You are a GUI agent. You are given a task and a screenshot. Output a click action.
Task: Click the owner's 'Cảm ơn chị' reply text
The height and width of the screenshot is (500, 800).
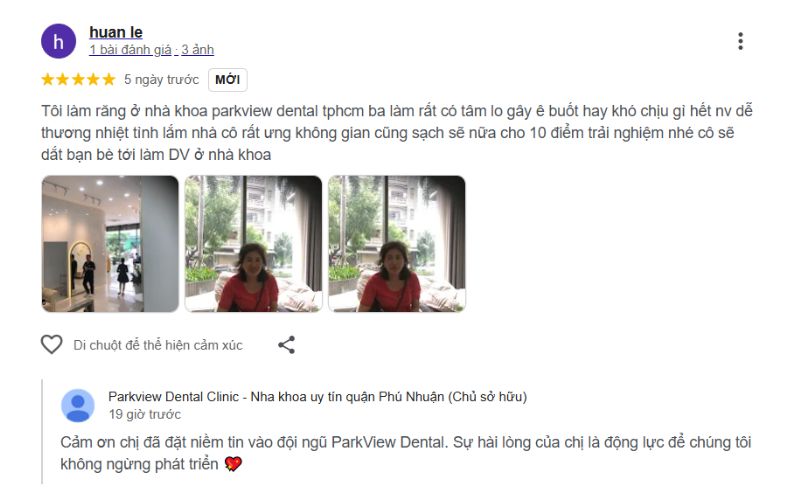406,453
